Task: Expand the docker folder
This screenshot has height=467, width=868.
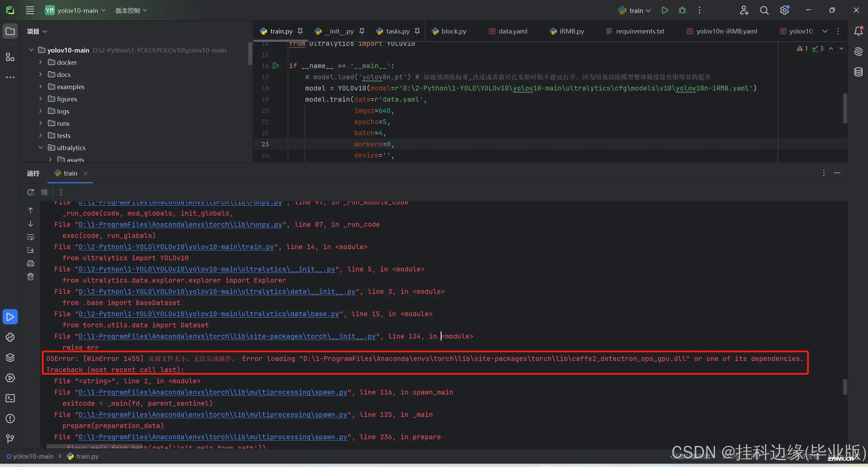Action: coord(41,62)
